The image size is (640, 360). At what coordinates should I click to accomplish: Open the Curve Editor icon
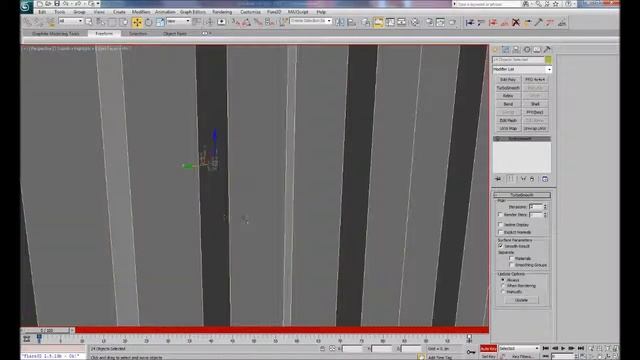[390, 22]
